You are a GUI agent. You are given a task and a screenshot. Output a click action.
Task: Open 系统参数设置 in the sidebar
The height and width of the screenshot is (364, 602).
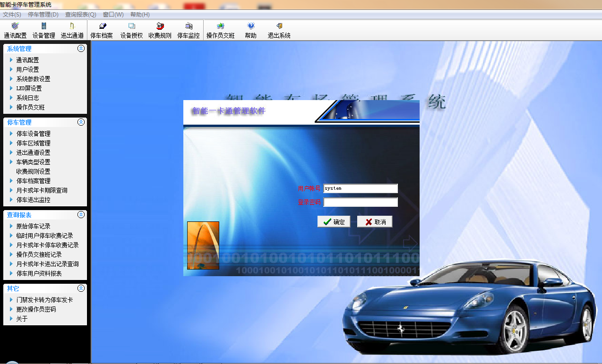33,79
